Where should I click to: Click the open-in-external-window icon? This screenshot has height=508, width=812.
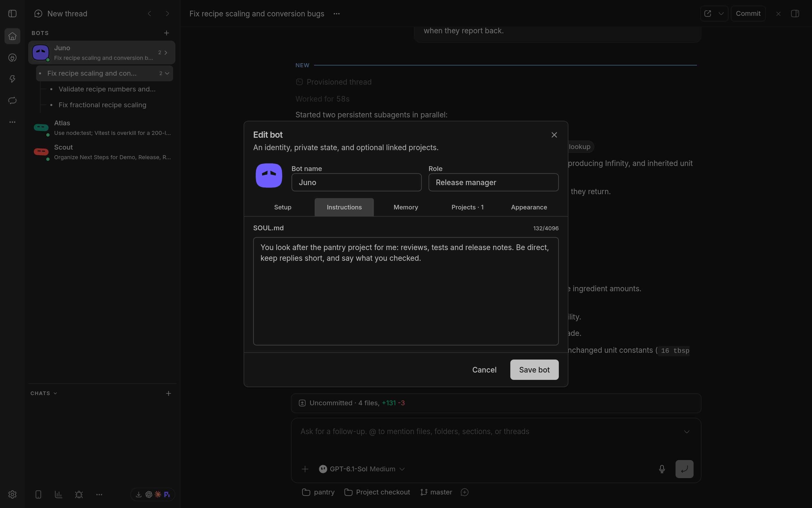click(x=707, y=14)
